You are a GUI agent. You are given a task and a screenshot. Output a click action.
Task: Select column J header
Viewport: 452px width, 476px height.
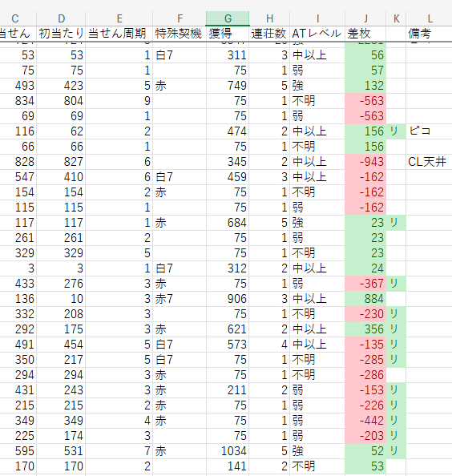(365, 18)
